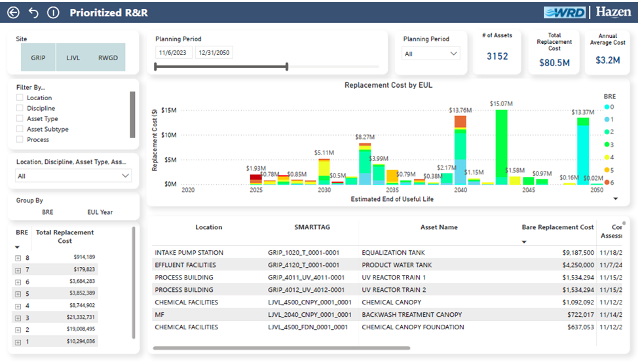The image size is (638, 364).
Task: Enable the Location filter checkbox
Action: click(x=20, y=98)
